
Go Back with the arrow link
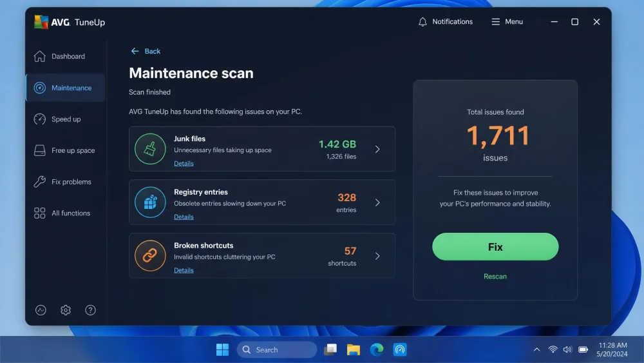coord(146,51)
